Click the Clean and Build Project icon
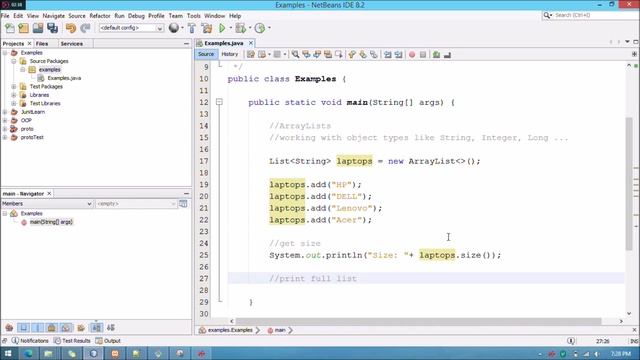 point(207,28)
